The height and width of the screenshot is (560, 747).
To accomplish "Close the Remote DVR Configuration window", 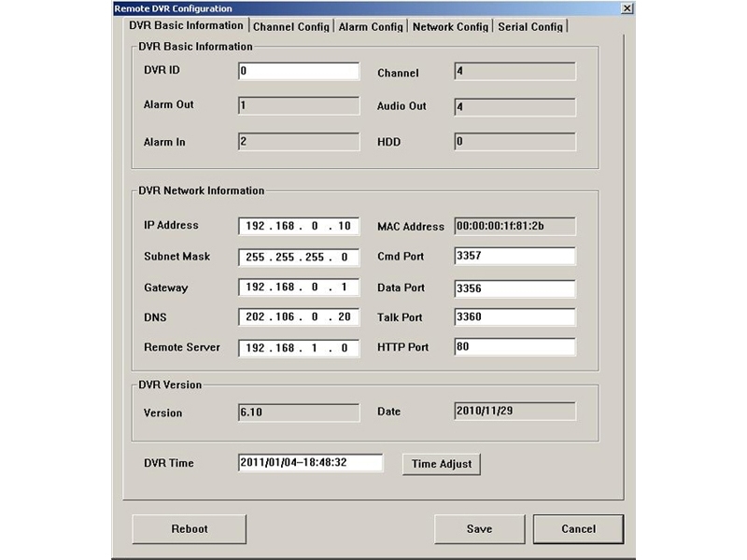I will [628, 8].
